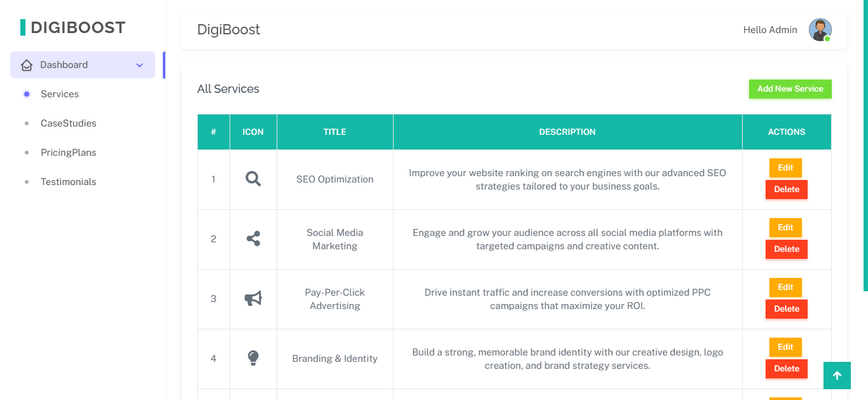Click the Pay-Per-Click megaphone icon
Screen dimensions: 868x400
(253, 299)
